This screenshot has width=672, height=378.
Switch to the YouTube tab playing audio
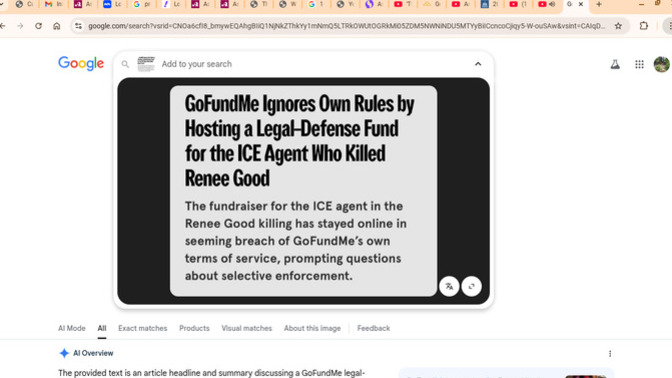click(x=547, y=4)
